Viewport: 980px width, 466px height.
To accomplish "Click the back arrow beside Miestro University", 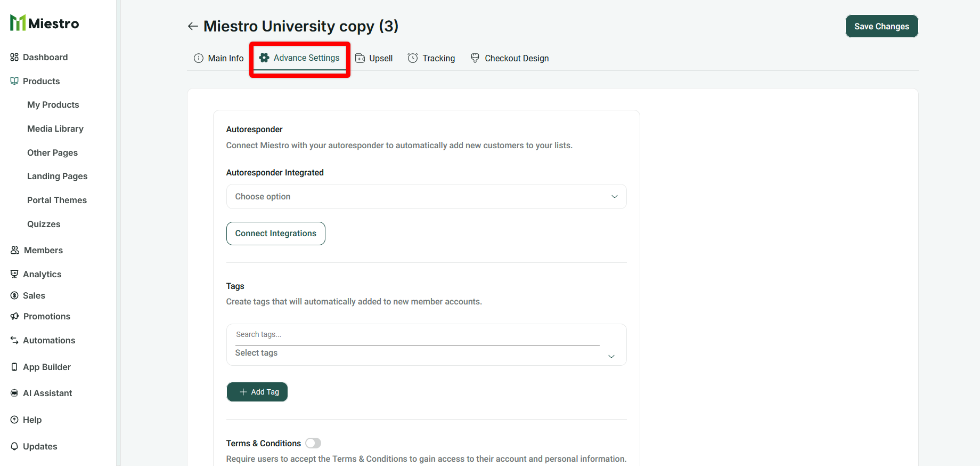I will coord(193,26).
